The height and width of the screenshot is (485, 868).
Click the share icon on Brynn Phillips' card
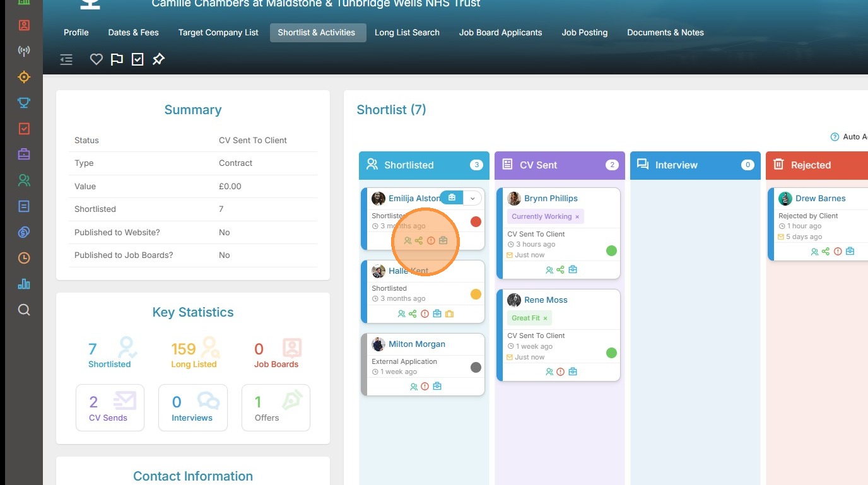click(561, 270)
